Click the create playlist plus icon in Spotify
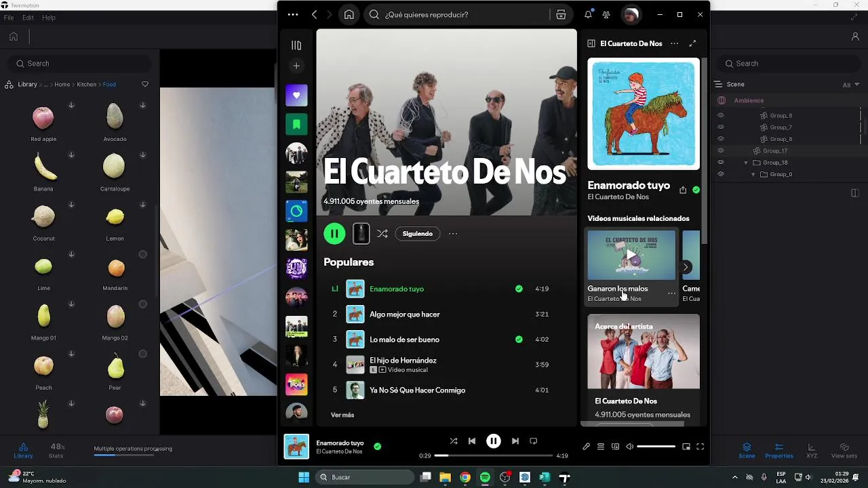 [296, 66]
